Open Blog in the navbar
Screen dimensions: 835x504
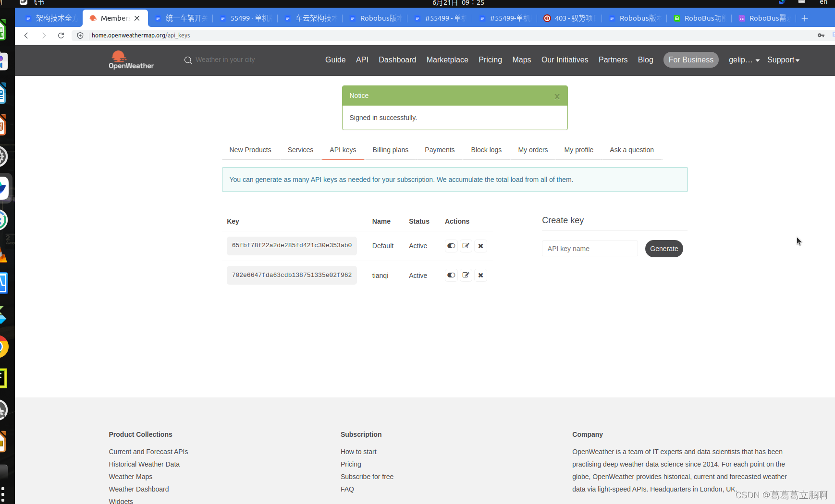[646, 60]
